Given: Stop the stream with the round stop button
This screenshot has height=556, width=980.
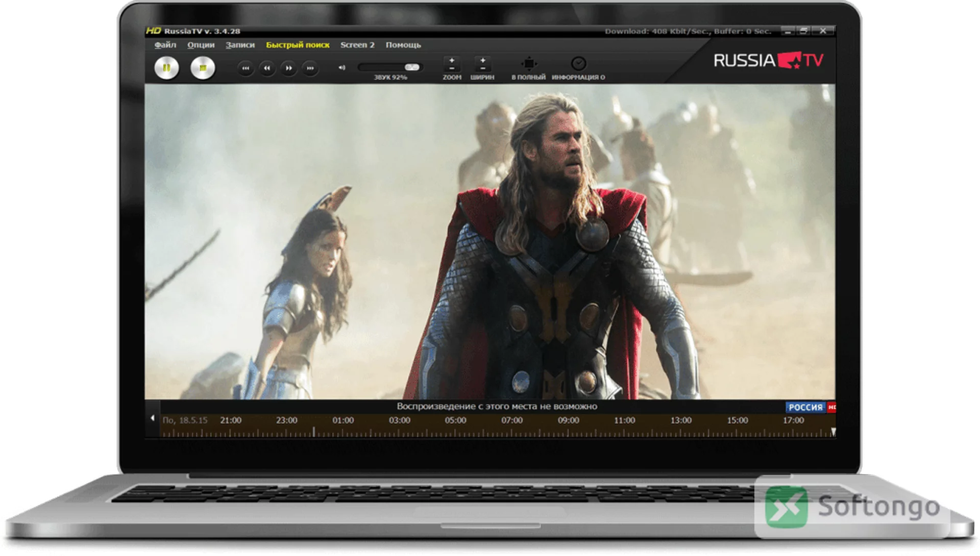Looking at the screenshot, I should pyautogui.click(x=203, y=68).
